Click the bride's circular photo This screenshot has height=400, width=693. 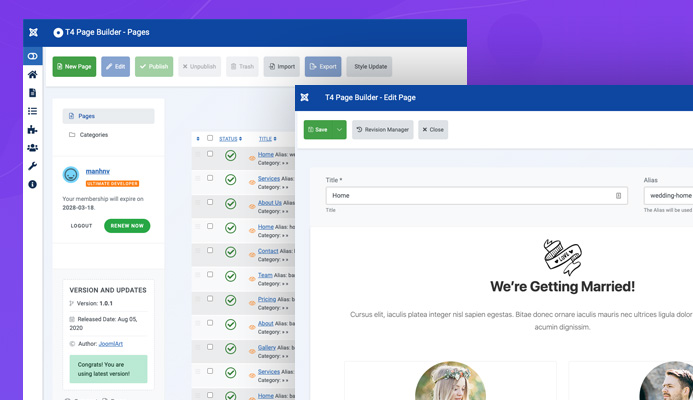click(x=450, y=381)
